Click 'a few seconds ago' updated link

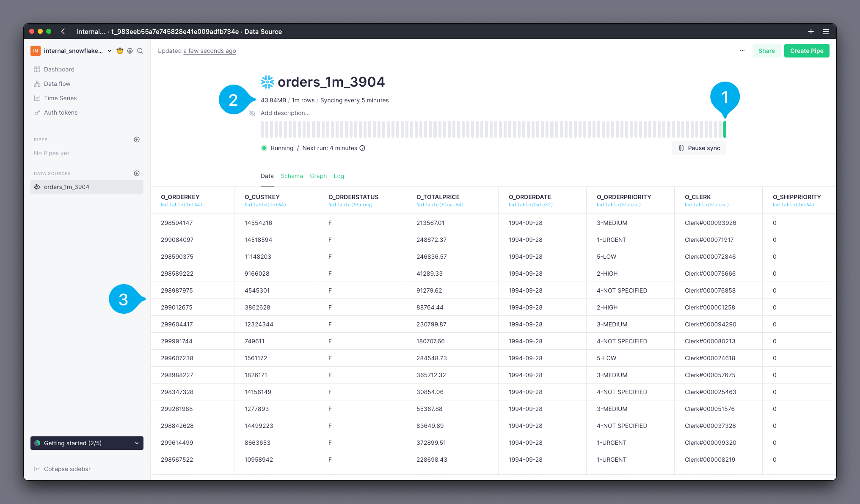(209, 51)
